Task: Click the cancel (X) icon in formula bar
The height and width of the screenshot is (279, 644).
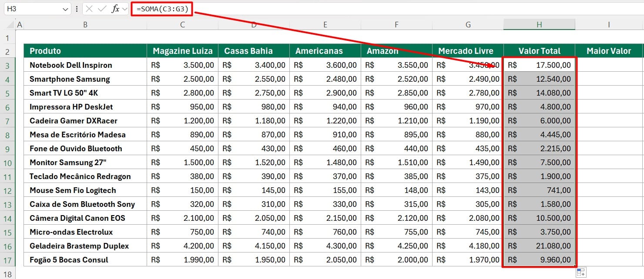Action: click(89, 9)
